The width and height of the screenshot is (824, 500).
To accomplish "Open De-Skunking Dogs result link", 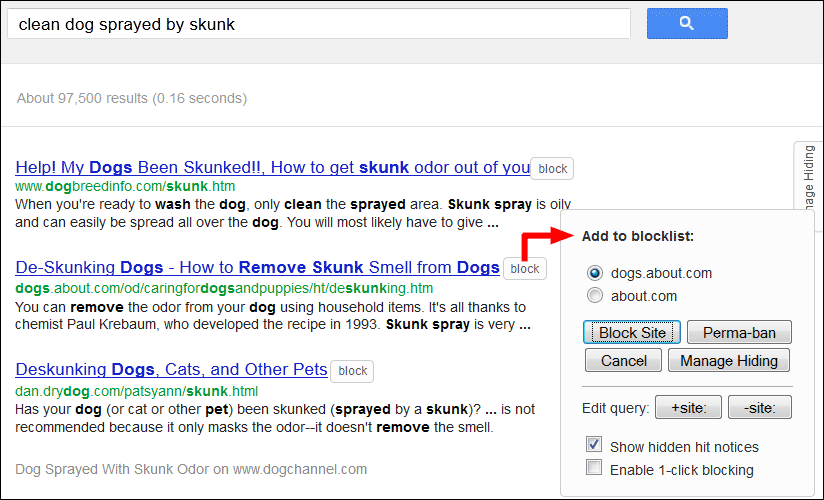I will click(x=258, y=267).
